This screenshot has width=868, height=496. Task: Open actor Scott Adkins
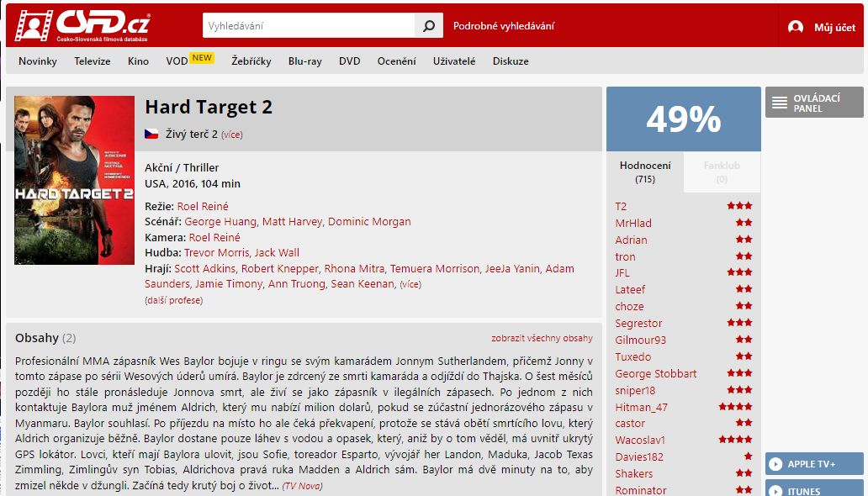pos(205,268)
